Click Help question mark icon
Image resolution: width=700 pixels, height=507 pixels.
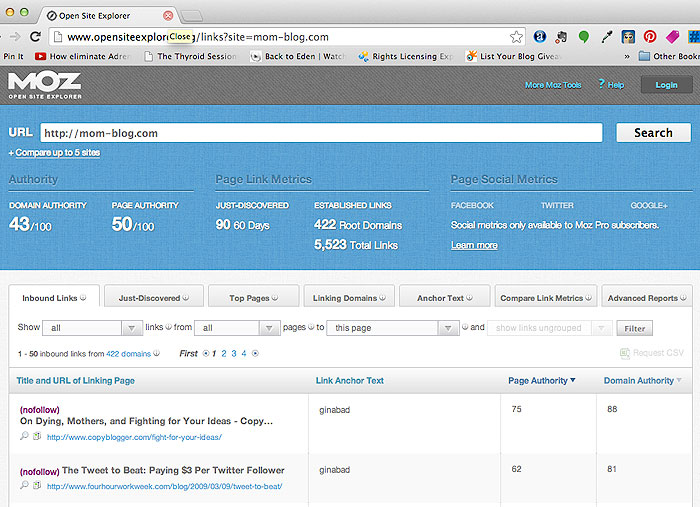[x=601, y=83]
